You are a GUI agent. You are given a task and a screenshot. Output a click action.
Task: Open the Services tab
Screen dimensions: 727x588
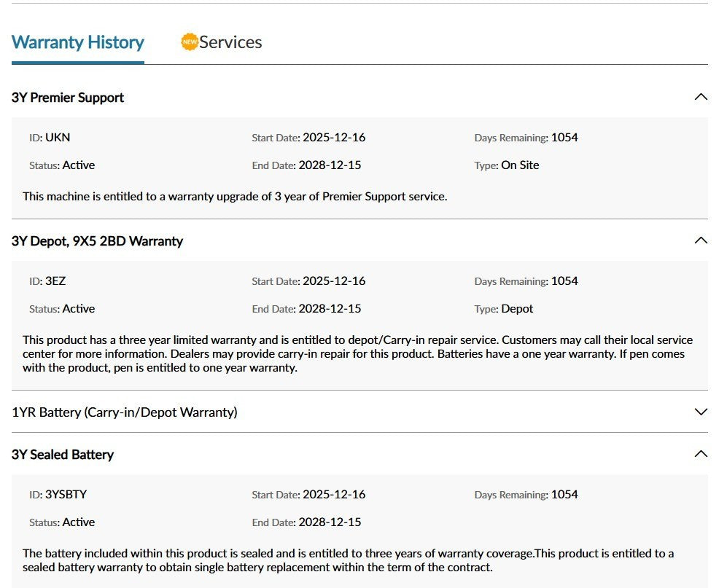pos(230,42)
